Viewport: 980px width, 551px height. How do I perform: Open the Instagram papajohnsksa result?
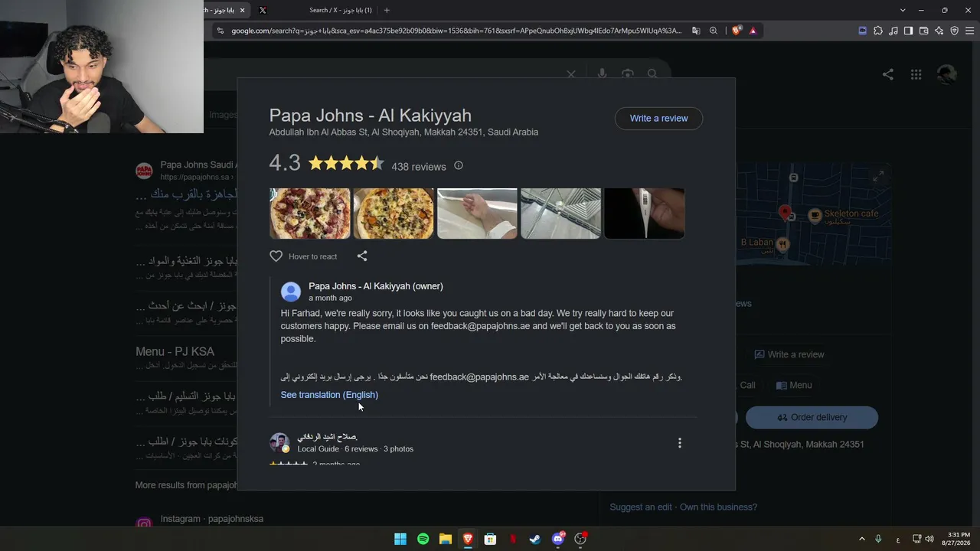211,519
